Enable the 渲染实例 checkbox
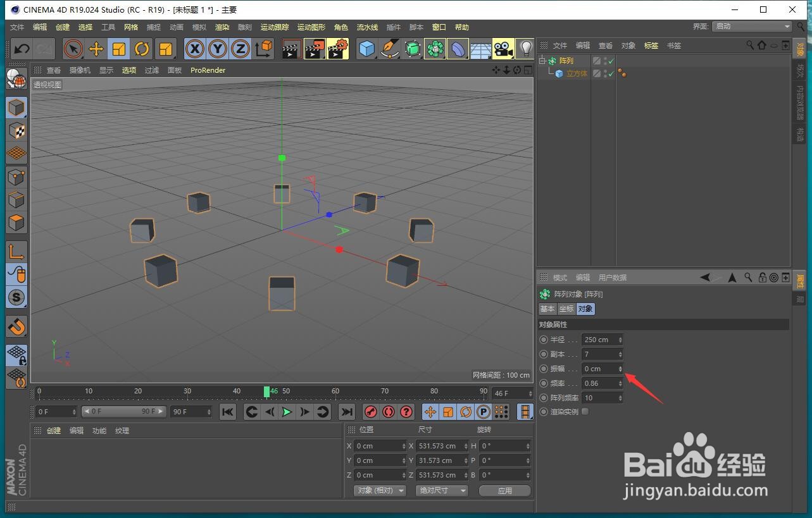Viewport: 812px width, 518px height. tap(584, 411)
